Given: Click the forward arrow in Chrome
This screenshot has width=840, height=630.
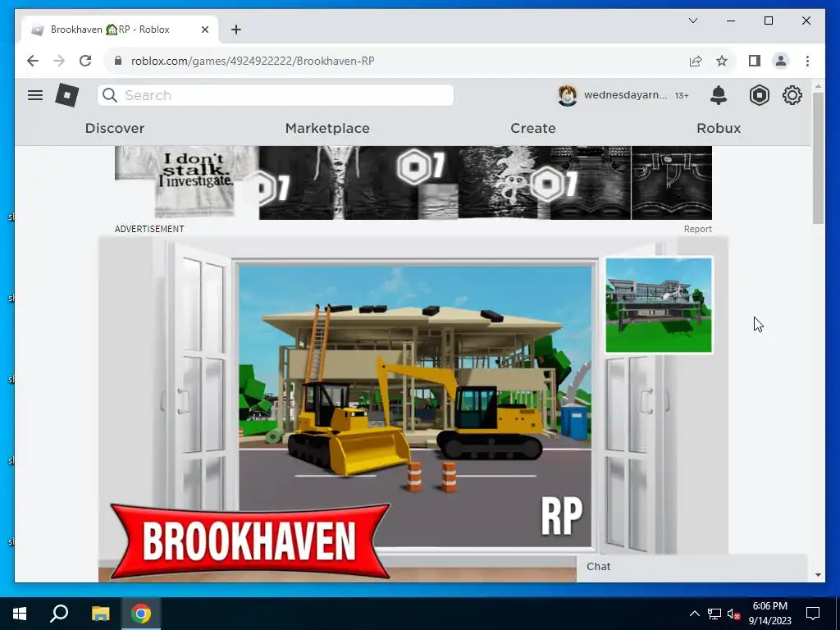Looking at the screenshot, I should click(x=59, y=61).
